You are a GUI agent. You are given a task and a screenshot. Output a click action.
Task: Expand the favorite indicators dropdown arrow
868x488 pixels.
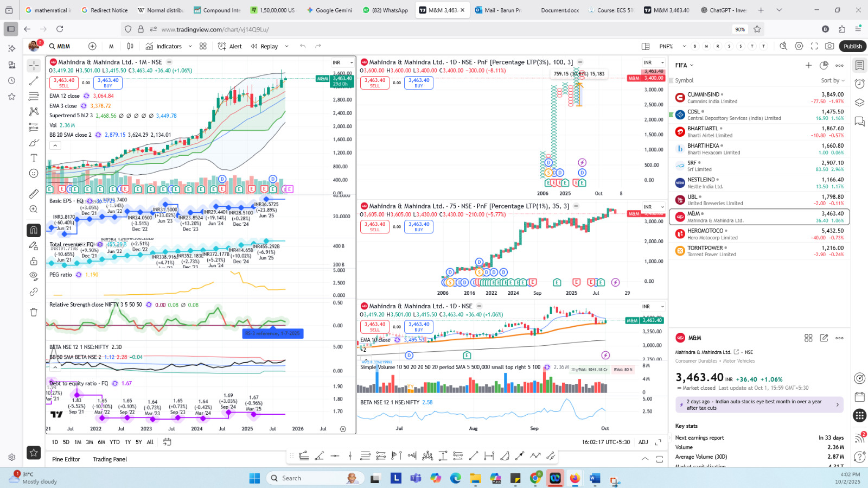pyautogui.click(x=190, y=46)
